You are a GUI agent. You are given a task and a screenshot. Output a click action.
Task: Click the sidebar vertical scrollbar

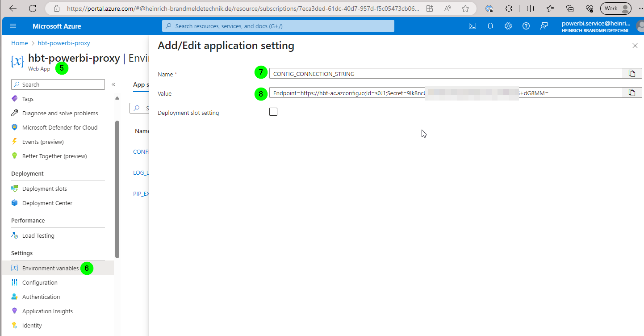pyautogui.click(x=117, y=189)
